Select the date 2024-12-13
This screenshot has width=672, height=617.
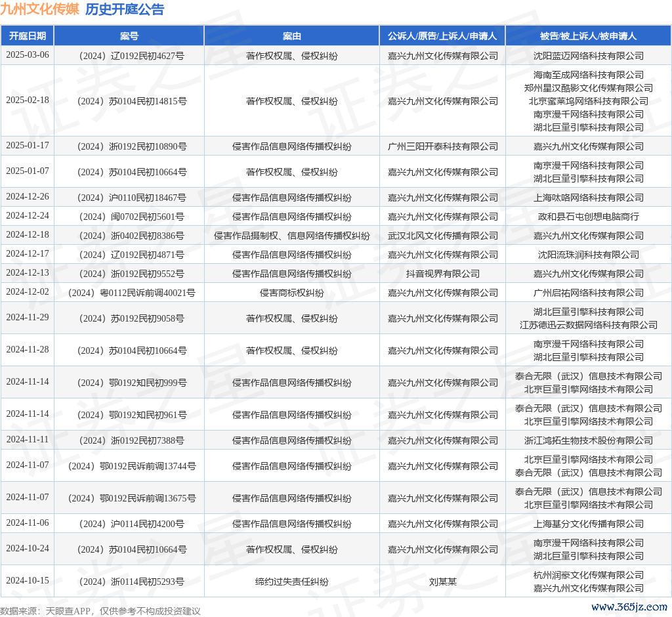pos(28,272)
